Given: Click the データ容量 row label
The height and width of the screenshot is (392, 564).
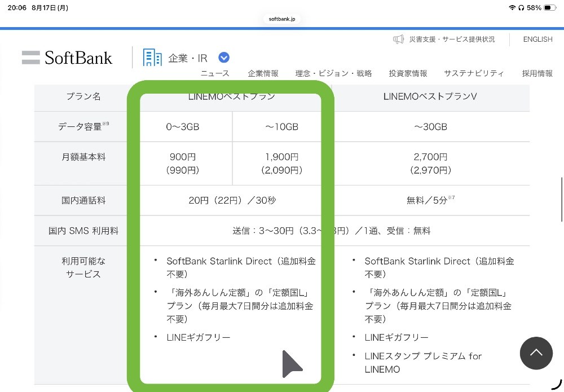Looking at the screenshot, I should tap(83, 126).
